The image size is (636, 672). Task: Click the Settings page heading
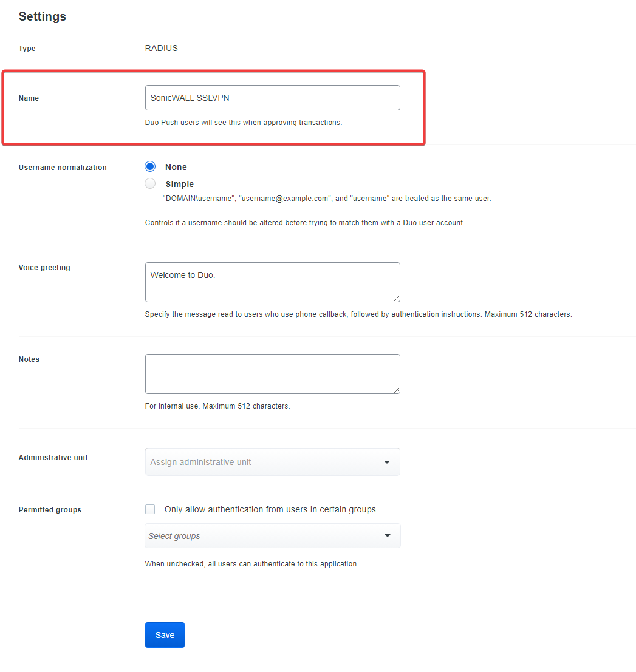(x=42, y=16)
